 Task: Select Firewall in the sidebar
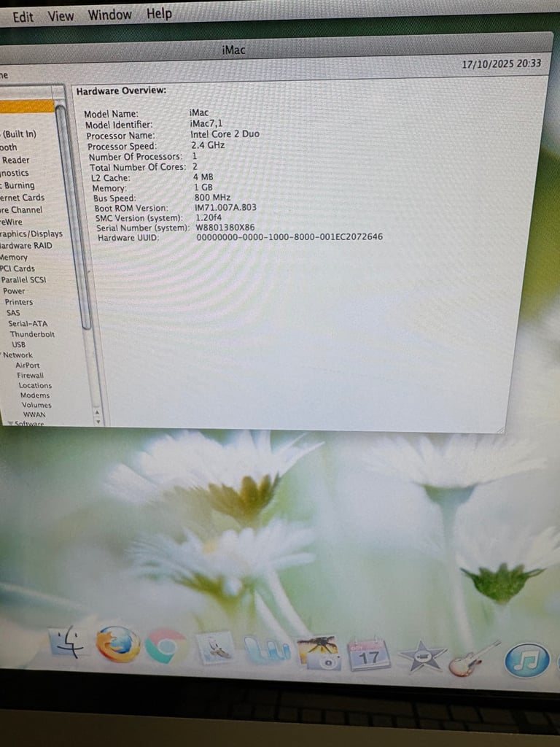pyautogui.click(x=30, y=376)
